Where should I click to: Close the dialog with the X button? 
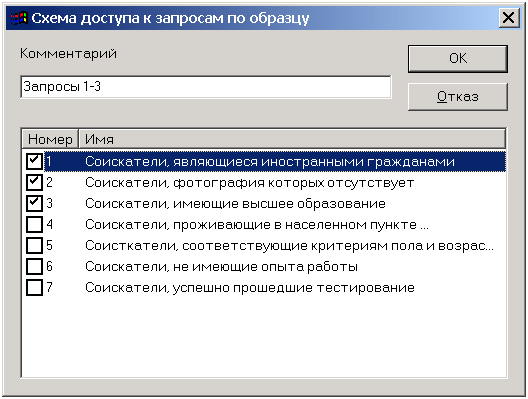pyautogui.click(x=508, y=18)
